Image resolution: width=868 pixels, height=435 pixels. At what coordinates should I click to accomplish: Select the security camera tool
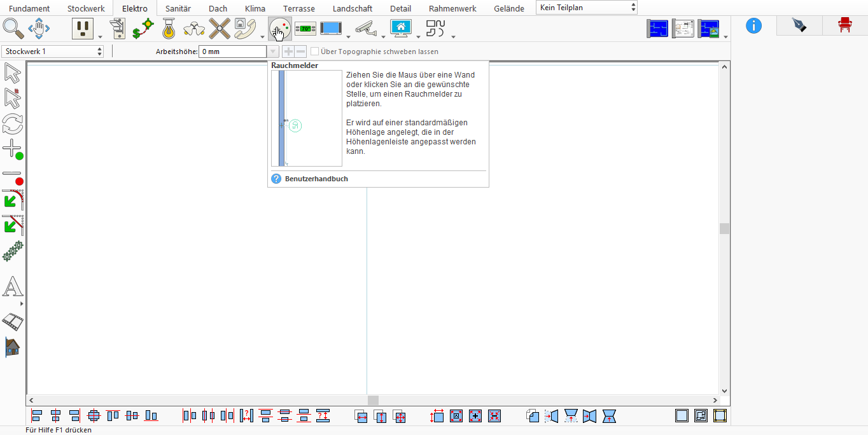(365, 28)
